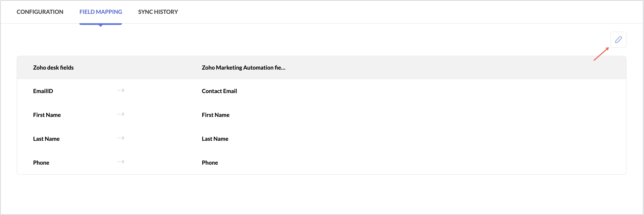Select the Field Mapping tab

pyautogui.click(x=101, y=12)
